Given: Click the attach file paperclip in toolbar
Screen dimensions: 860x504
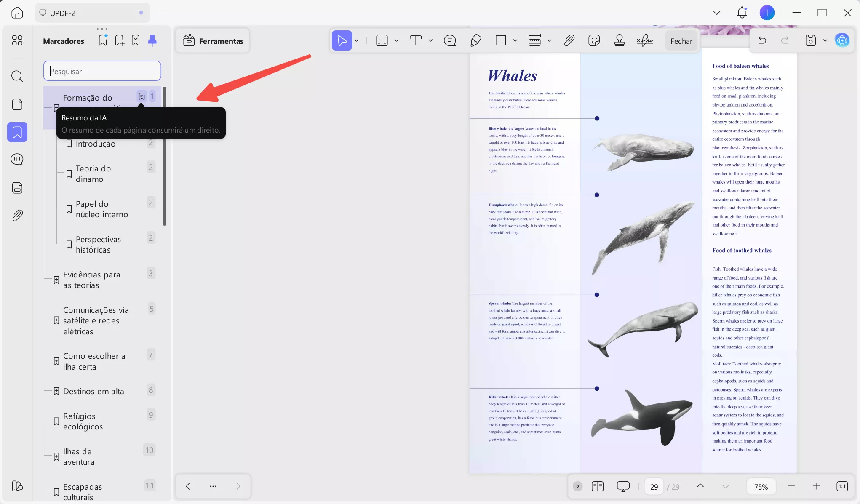Looking at the screenshot, I should 569,40.
